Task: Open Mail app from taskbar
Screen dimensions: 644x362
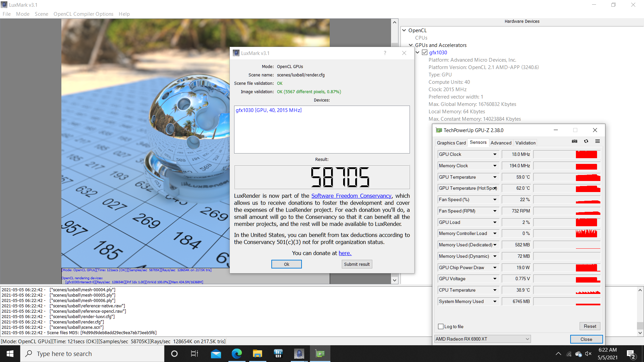Action: click(216, 354)
